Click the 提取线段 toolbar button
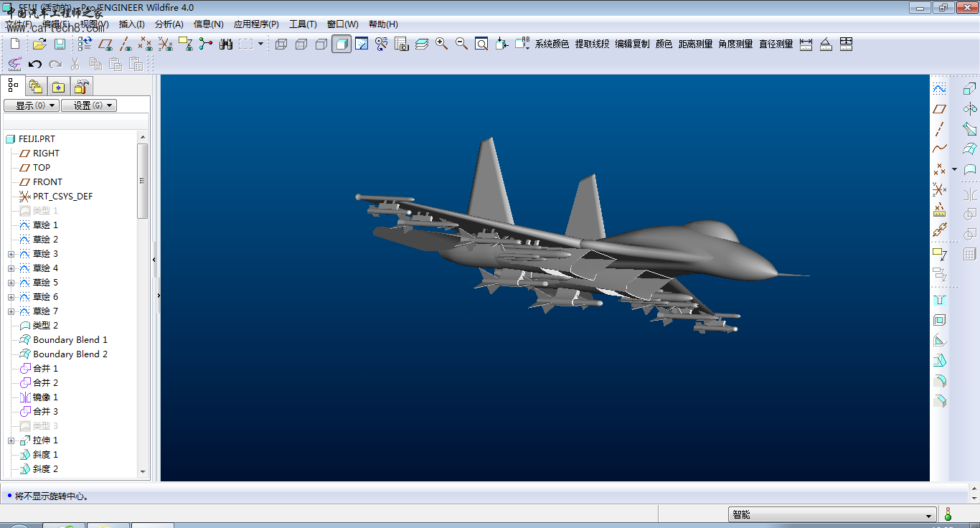The image size is (980, 528). [592, 44]
